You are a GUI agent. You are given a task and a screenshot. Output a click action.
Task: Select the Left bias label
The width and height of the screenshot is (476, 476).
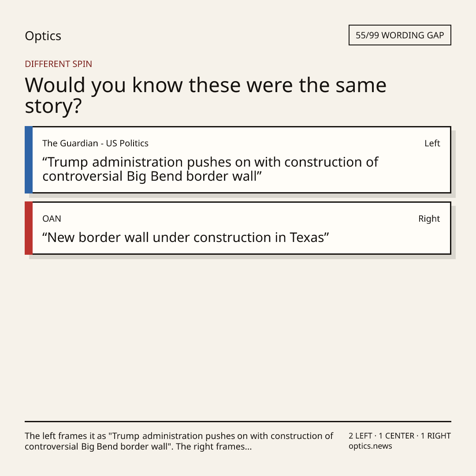coord(432,143)
